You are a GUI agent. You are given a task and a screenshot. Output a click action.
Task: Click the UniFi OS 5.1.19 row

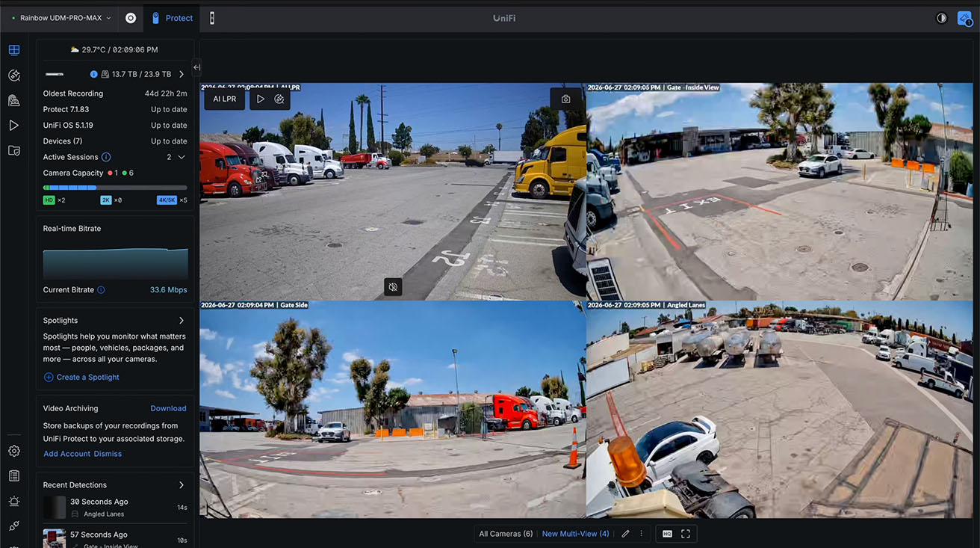pos(115,126)
